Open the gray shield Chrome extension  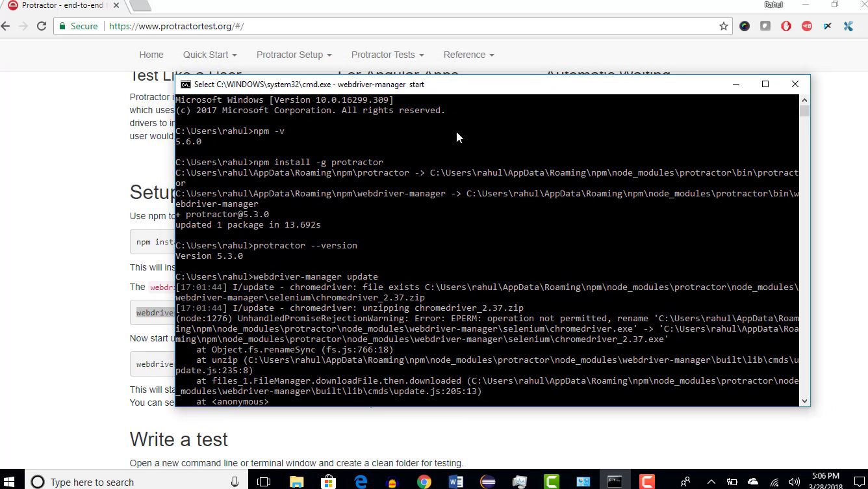[765, 26]
